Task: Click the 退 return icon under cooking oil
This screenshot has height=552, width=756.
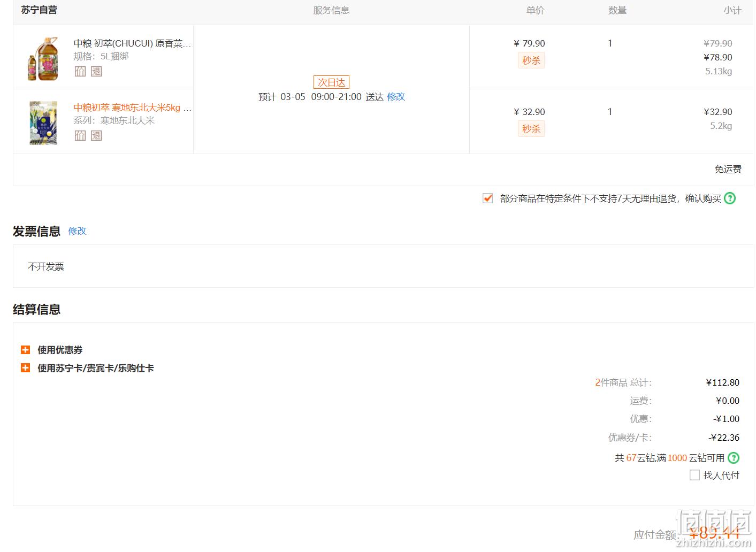Action: 96,71
